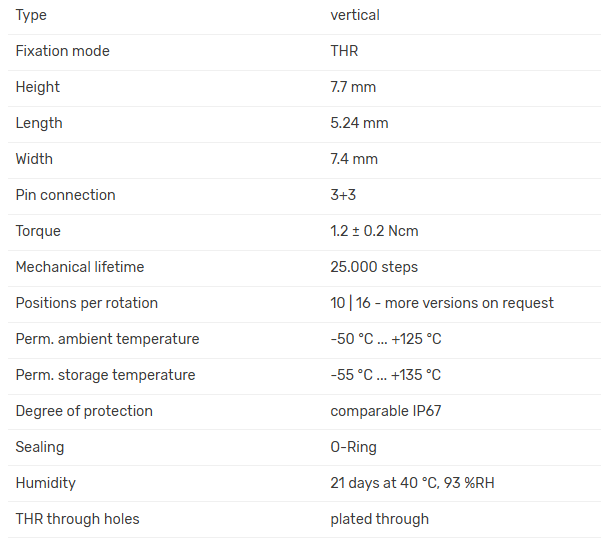Click the "Mechanical lifetime" label

coord(80,267)
